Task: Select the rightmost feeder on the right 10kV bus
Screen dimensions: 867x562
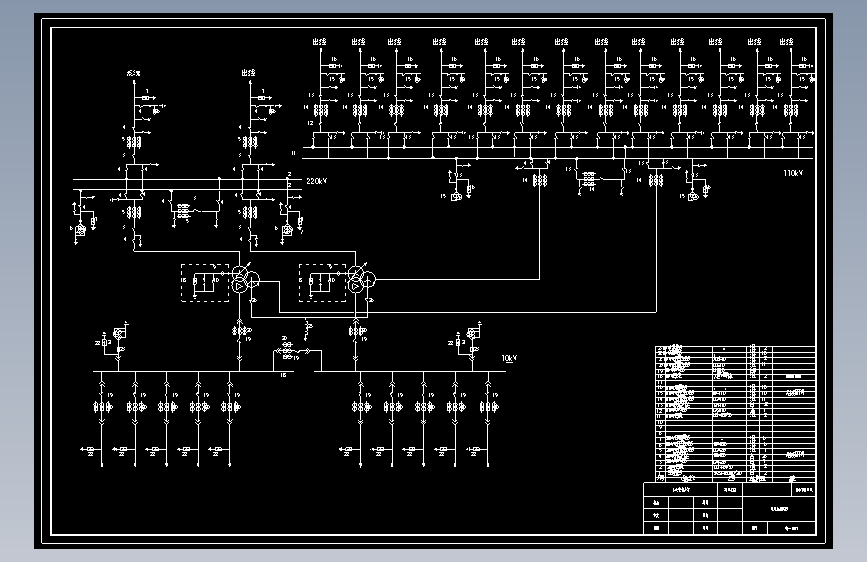Action: coord(484,419)
